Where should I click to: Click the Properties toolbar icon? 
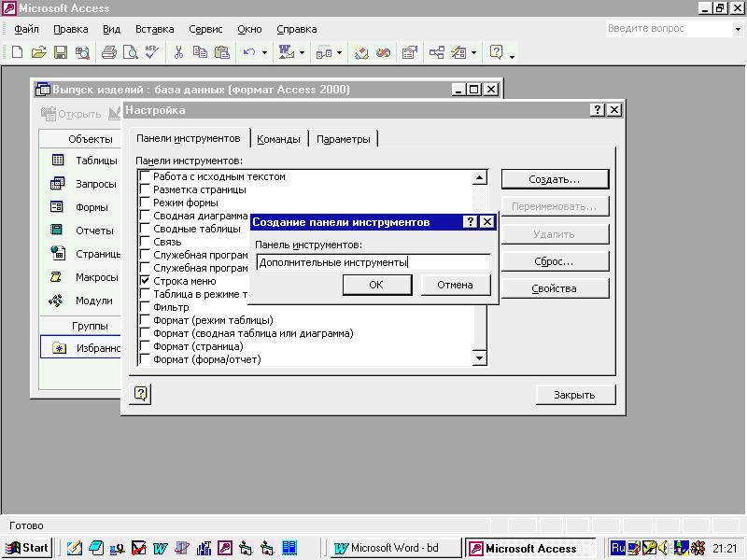[410, 52]
